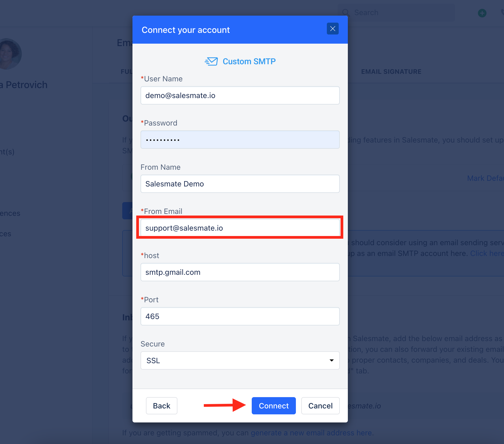Click the search magnifier icon

[x=346, y=13]
